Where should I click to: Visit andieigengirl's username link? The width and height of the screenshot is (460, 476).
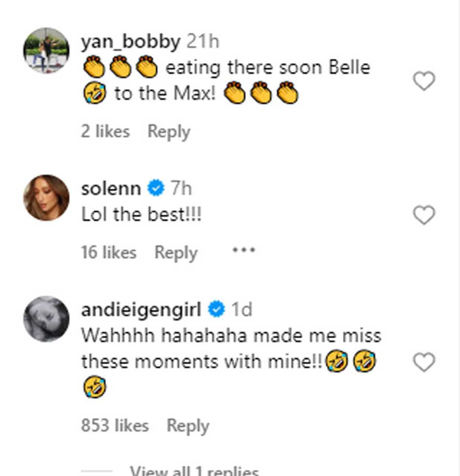141,310
